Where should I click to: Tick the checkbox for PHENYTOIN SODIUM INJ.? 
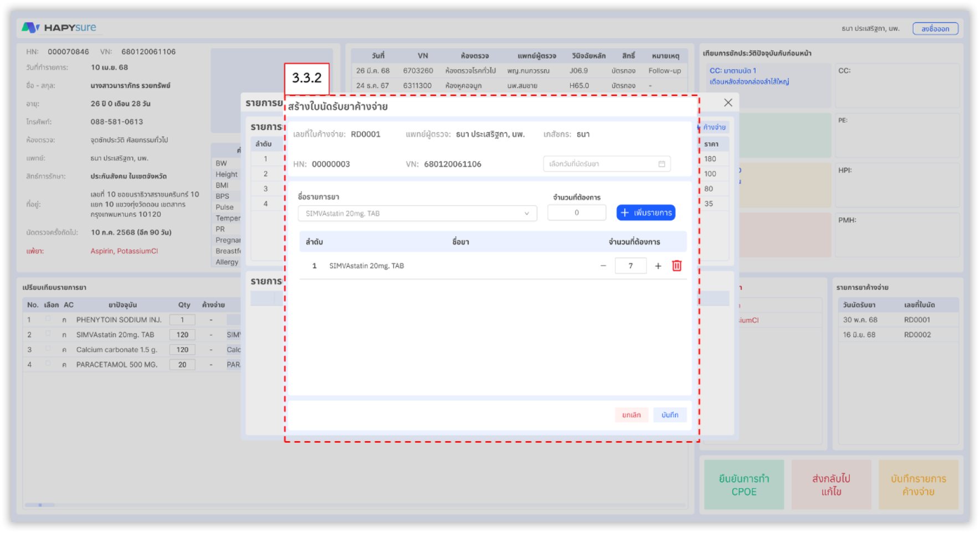[x=48, y=319]
